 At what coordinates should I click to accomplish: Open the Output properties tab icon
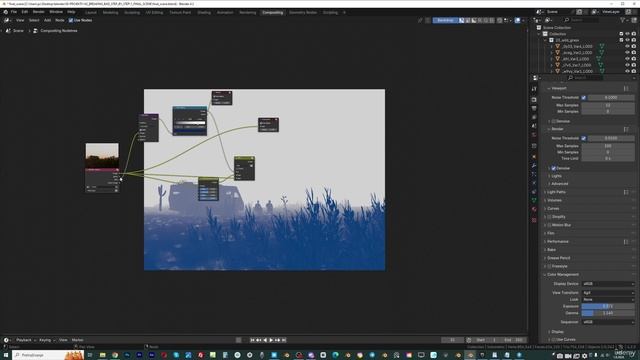534,108
